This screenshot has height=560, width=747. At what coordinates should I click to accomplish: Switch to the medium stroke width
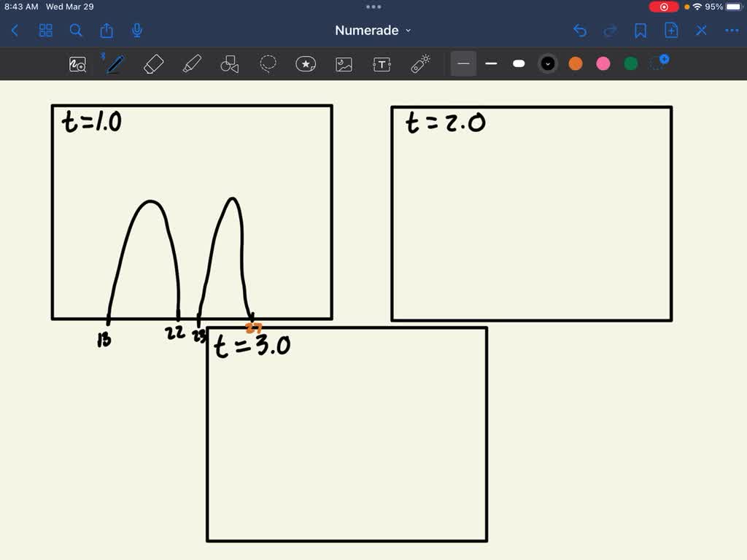click(x=491, y=64)
